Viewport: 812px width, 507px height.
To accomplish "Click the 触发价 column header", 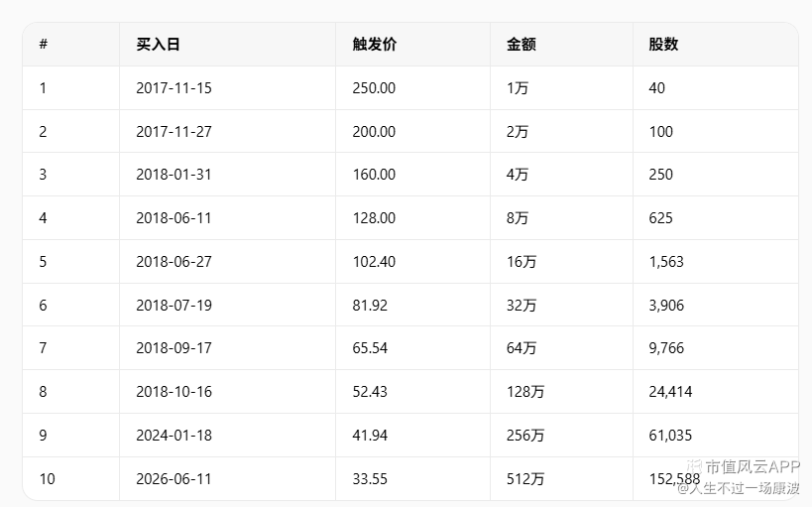I will [375, 44].
